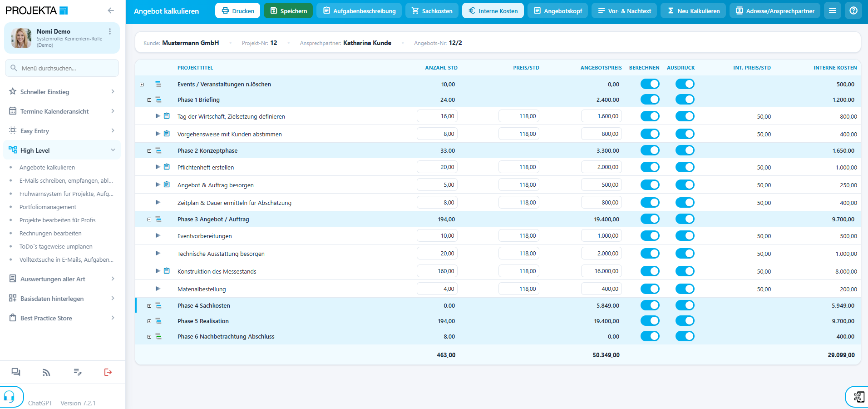Save the offer with Speichern
868x409 pixels.
[x=288, y=10]
